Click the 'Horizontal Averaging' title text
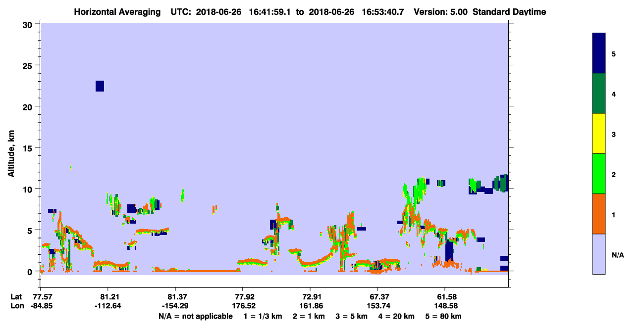 [117, 12]
